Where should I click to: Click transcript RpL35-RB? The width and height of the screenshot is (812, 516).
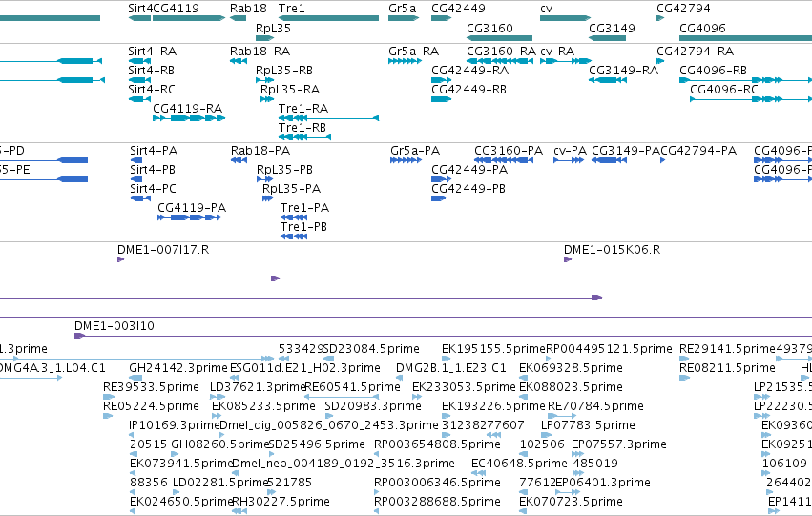tap(264, 80)
